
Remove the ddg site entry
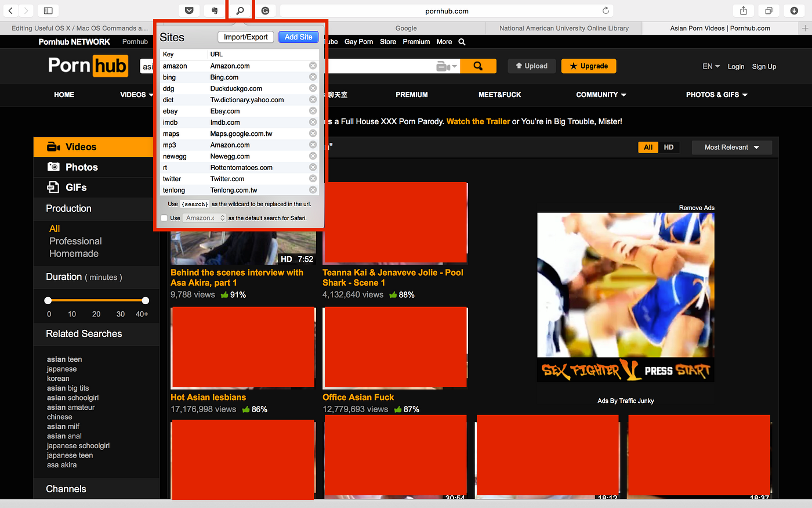tap(313, 88)
